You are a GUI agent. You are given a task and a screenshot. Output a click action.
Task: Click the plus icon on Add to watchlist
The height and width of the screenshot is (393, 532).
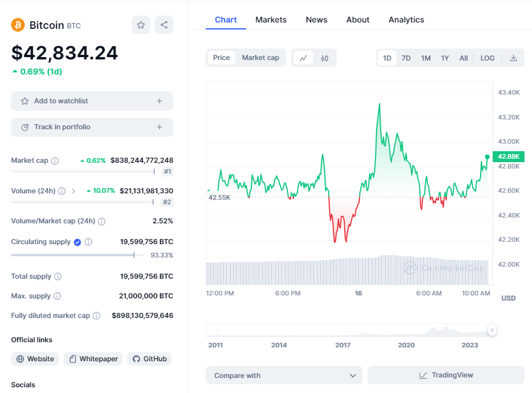coord(159,101)
